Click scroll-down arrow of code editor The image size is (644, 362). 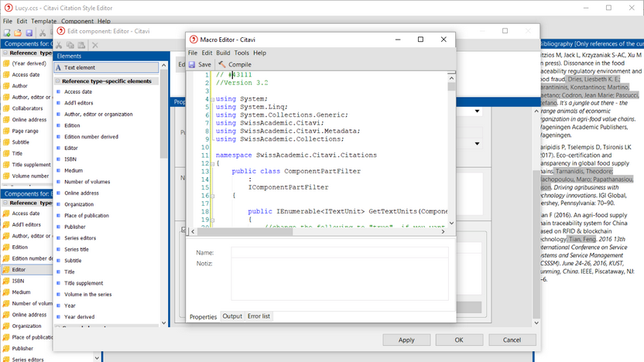tap(451, 223)
